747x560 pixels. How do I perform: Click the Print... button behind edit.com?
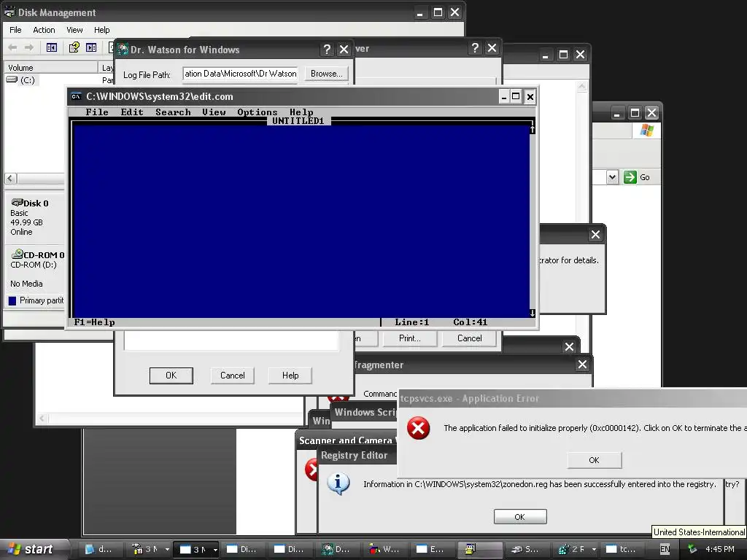pos(410,338)
